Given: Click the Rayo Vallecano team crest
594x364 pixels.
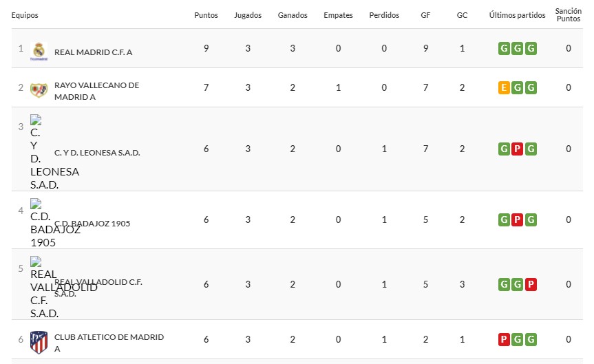Looking at the screenshot, I should click(39, 89).
